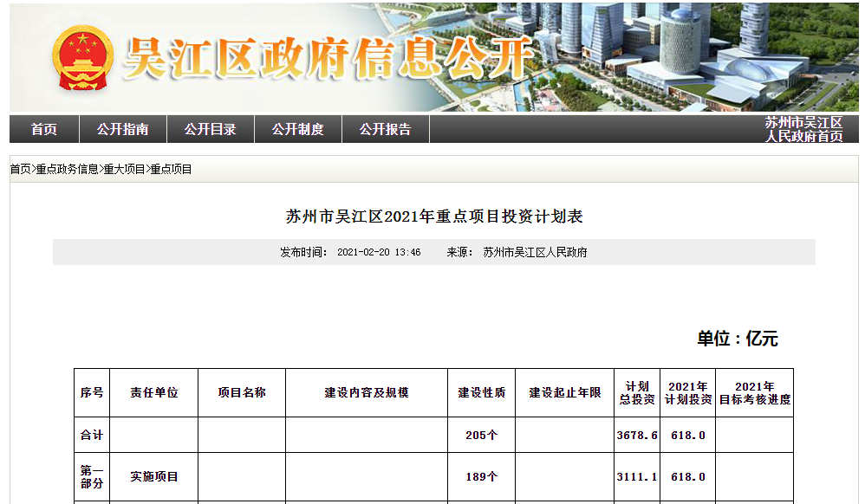Visit 苏州市吴江区人民政府首页 link

(803, 129)
